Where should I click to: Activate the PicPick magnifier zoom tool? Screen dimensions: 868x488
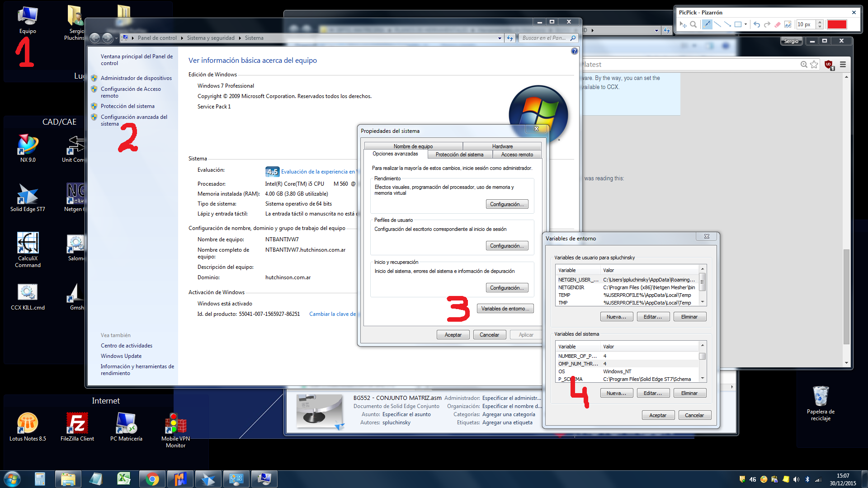[693, 24]
